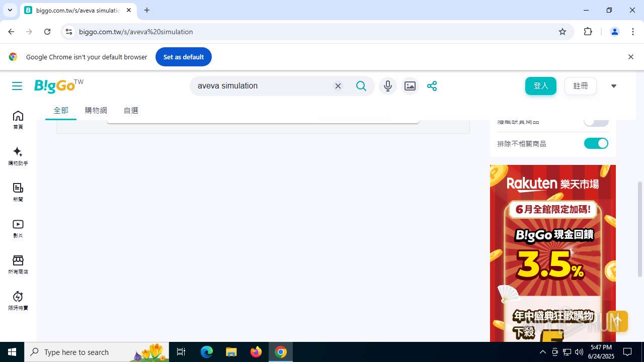The width and height of the screenshot is (644, 362).
Task: Click into the aveva simulation search field
Action: [x=262, y=86]
